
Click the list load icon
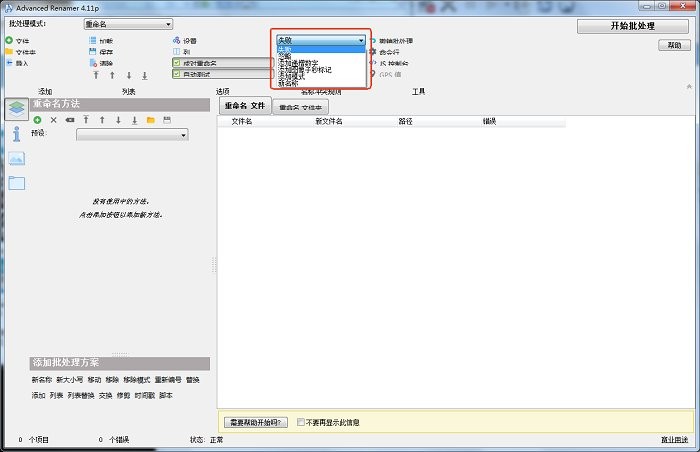coord(93,41)
